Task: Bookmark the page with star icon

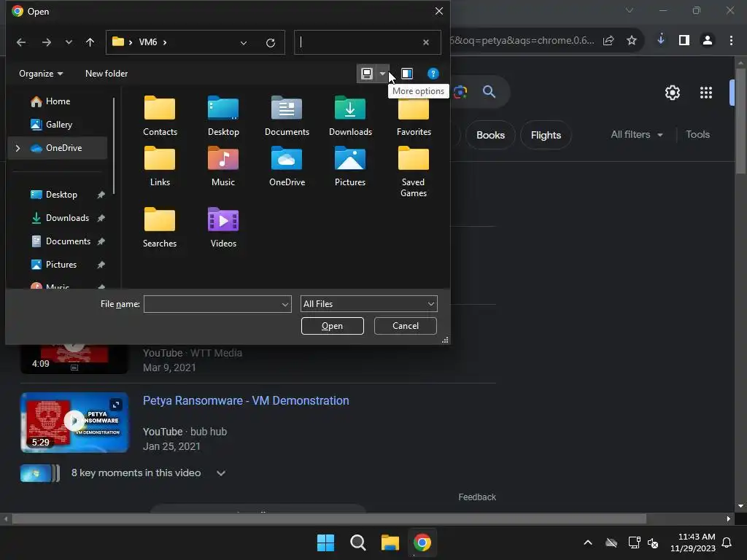Action: click(632, 41)
